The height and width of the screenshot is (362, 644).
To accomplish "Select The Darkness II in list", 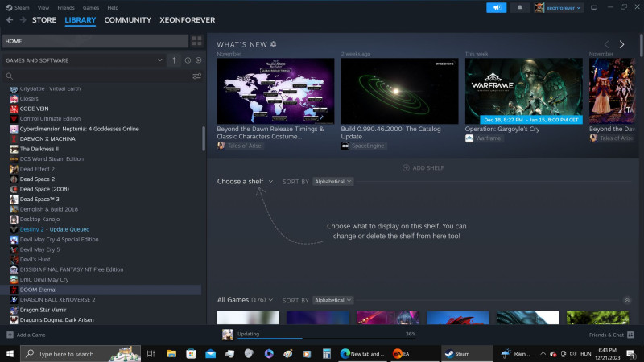I will [39, 149].
